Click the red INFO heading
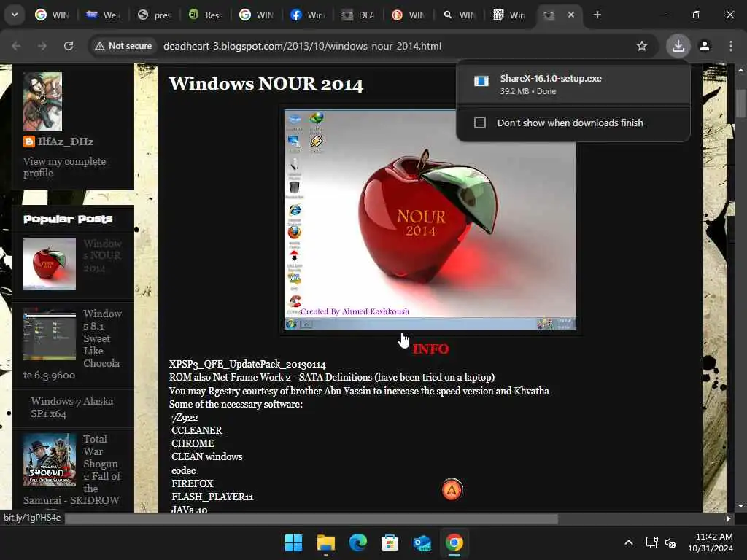This screenshot has height=560, width=747. [430, 349]
